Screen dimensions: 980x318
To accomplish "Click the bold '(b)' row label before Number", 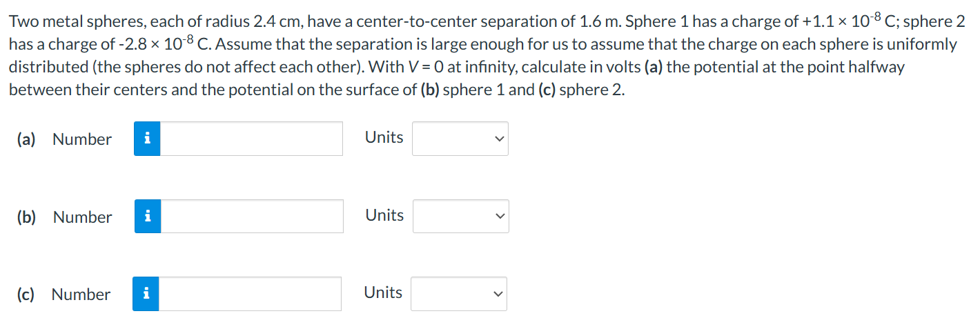I will click(26, 217).
